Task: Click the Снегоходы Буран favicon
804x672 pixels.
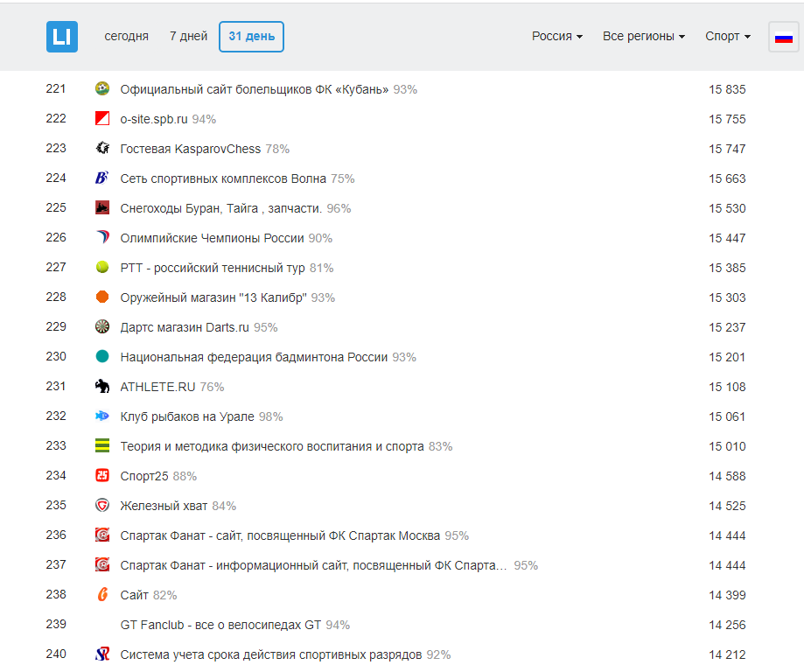Action: tap(102, 207)
